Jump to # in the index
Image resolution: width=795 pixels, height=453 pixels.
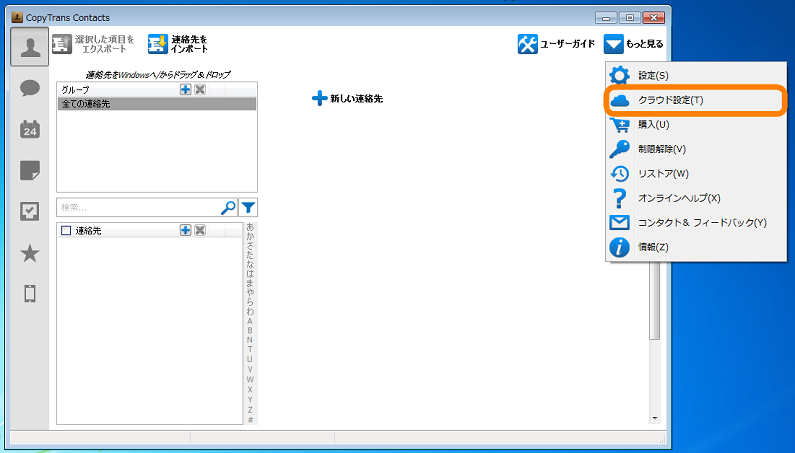click(250, 420)
